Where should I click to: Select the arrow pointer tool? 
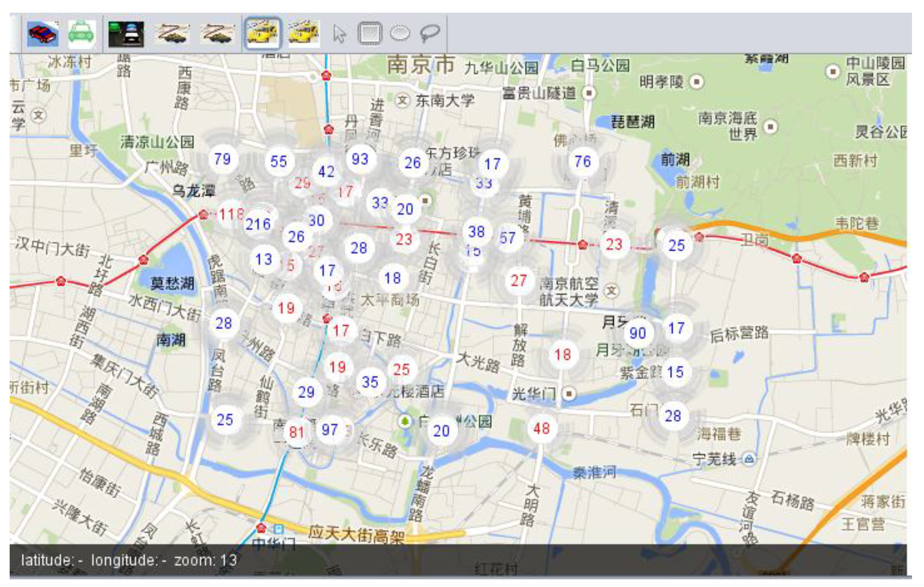340,34
